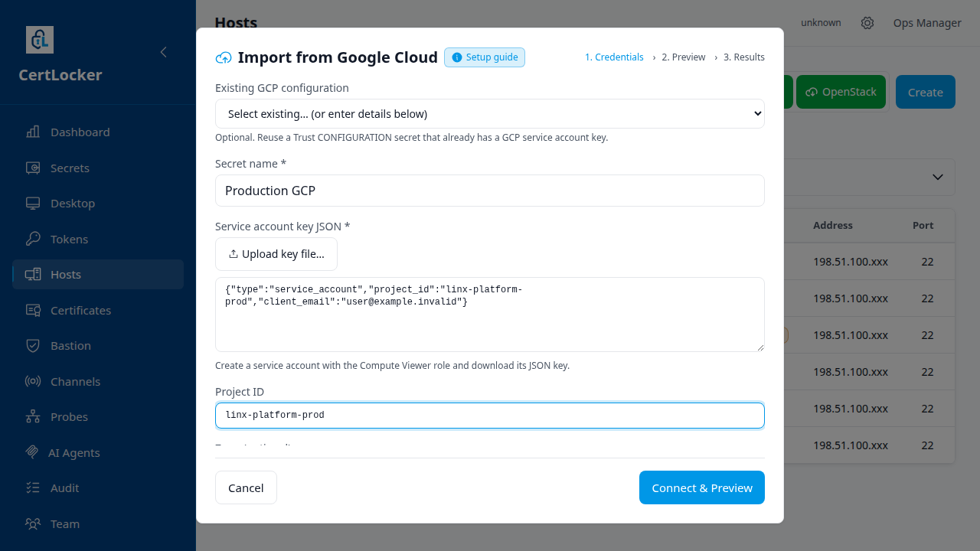The width and height of the screenshot is (980, 551).
Task: Open the Dashboard sidebar icon
Action: [33, 132]
